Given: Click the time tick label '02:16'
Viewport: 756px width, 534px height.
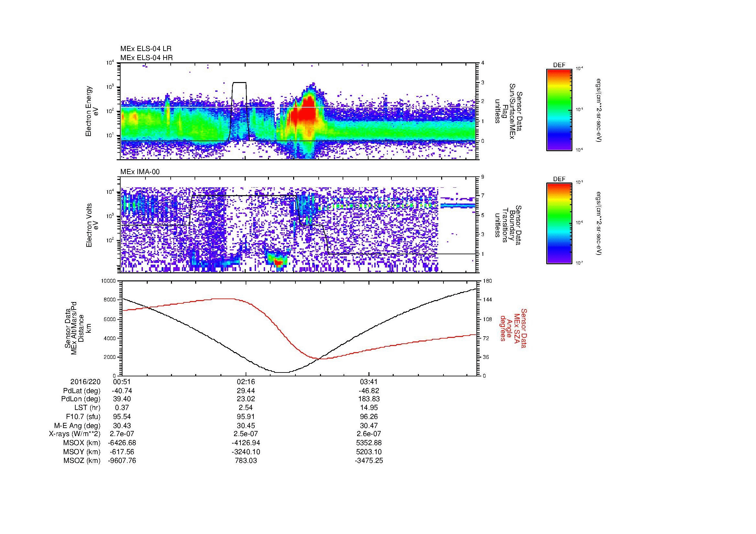Looking at the screenshot, I should (x=246, y=382).
